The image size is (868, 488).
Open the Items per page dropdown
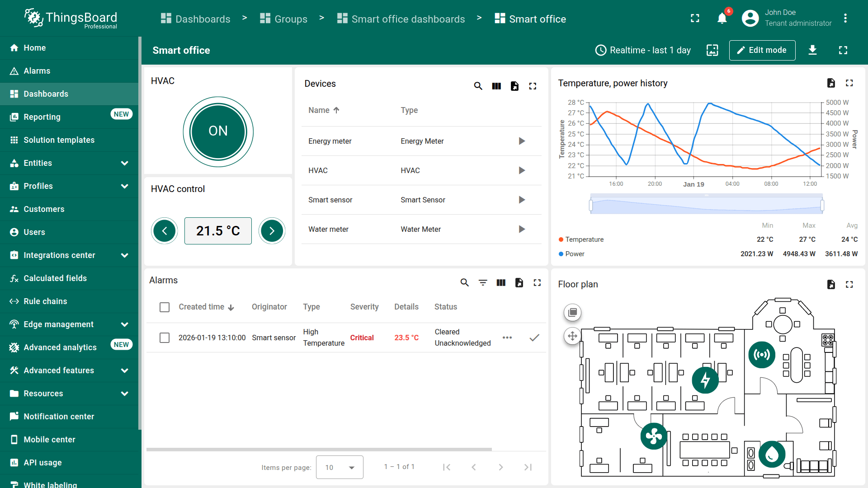340,467
